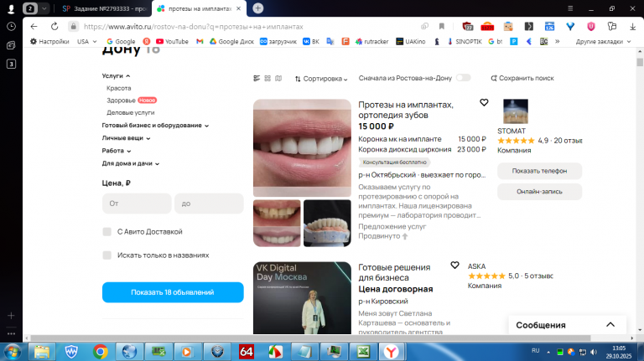The width and height of the screenshot is (644, 361).
Task: Click the maximum price до field
Action: [209, 204]
